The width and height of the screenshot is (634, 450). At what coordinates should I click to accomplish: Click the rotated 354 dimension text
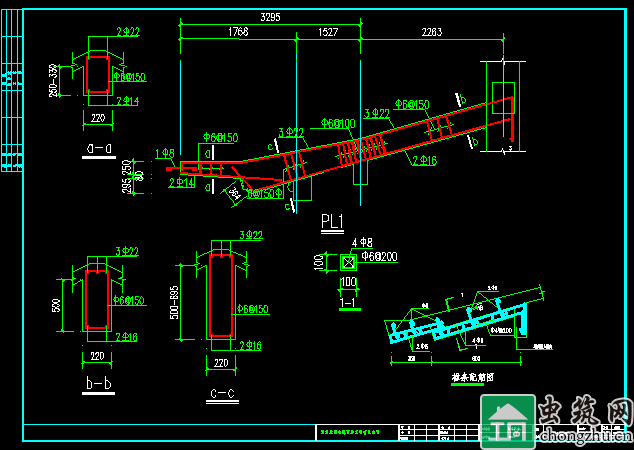point(234,190)
